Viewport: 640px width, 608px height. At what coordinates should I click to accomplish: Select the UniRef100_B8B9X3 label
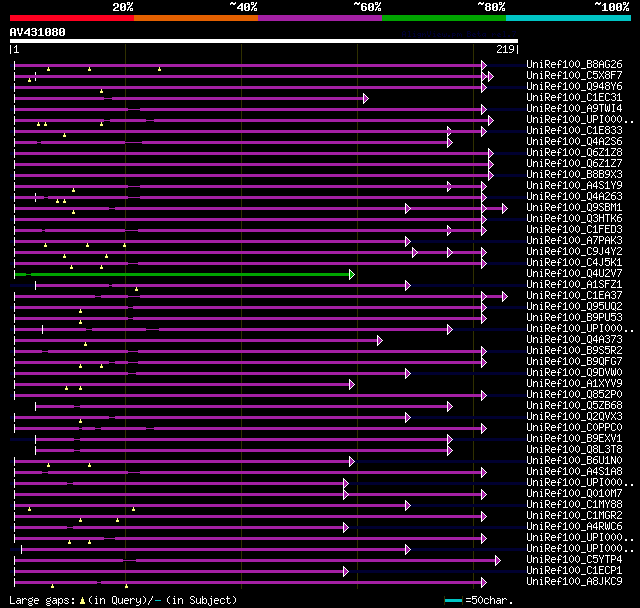(574, 175)
